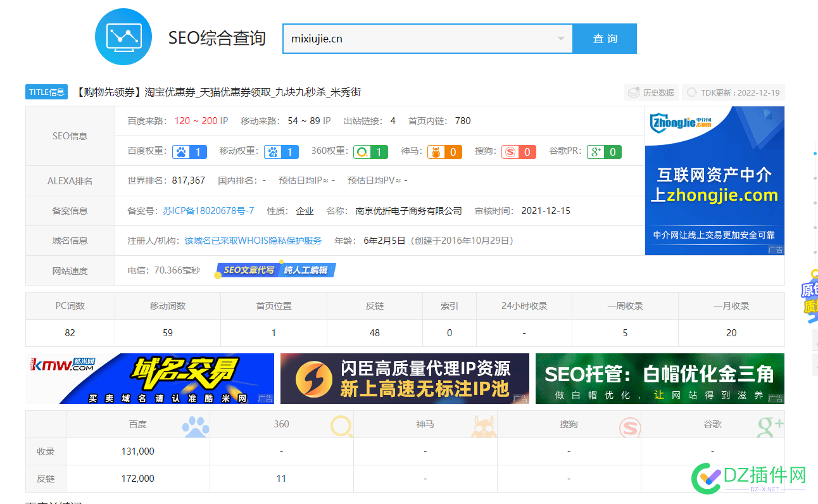
Task: Click the 一周收录 value 5
Action: point(625,333)
